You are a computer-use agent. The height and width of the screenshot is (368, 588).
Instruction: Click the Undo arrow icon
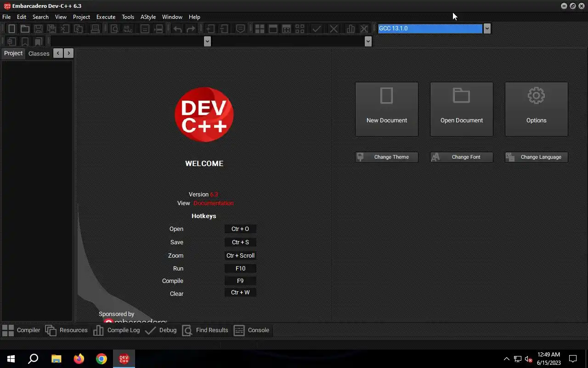[x=178, y=29]
